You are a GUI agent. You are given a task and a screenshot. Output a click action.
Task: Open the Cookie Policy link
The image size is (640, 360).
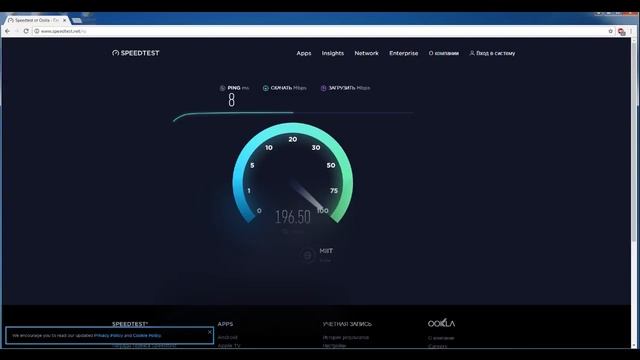(x=147, y=336)
